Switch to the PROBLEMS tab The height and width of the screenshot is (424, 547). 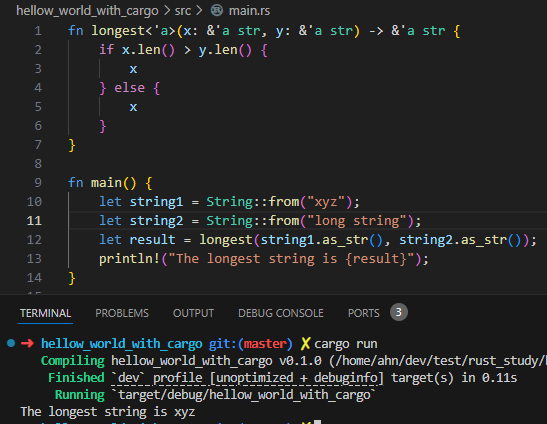(x=122, y=313)
